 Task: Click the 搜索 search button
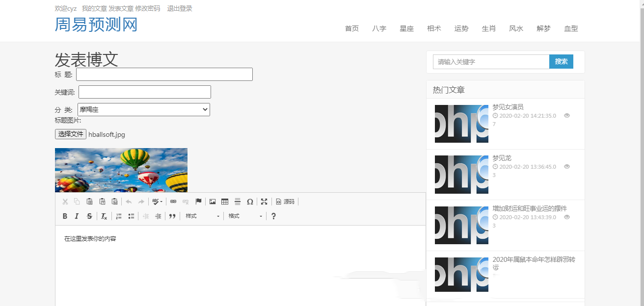(x=561, y=62)
